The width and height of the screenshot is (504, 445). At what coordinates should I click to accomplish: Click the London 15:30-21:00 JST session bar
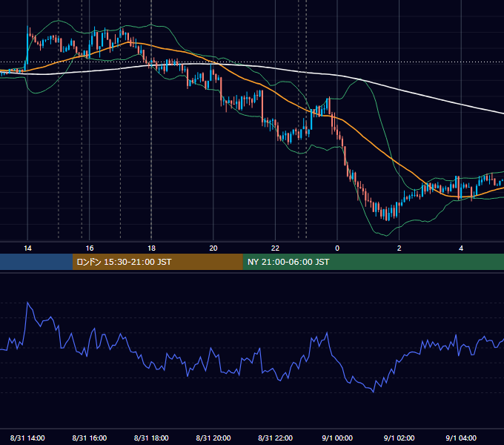coord(157,262)
